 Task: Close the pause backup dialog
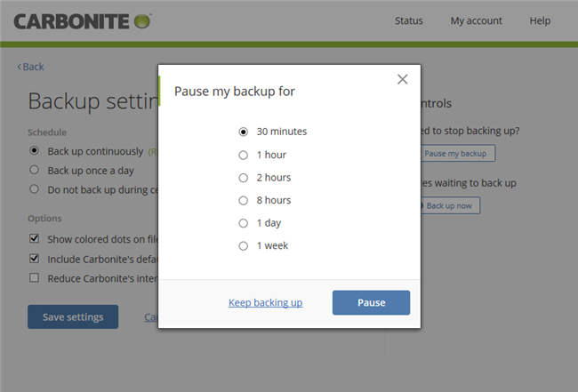tap(403, 79)
